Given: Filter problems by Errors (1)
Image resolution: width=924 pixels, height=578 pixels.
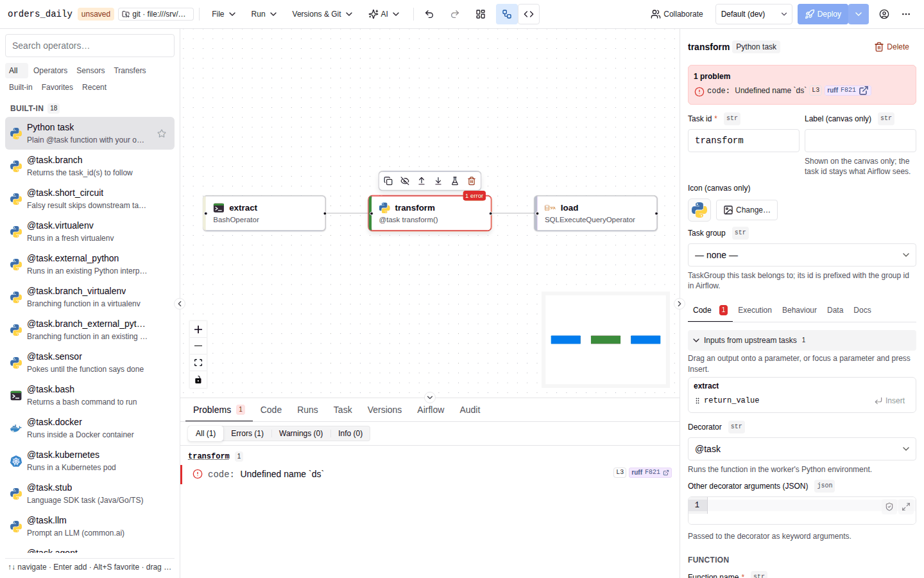Looking at the screenshot, I should point(247,433).
